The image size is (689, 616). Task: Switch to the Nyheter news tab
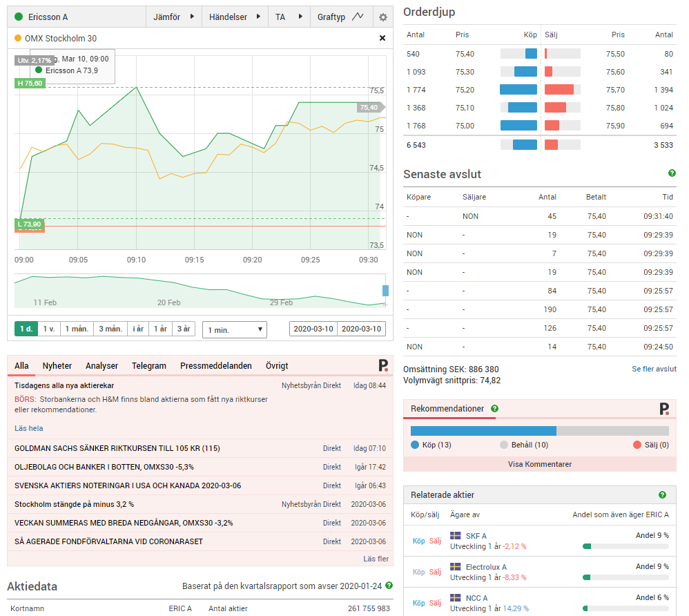click(x=57, y=366)
